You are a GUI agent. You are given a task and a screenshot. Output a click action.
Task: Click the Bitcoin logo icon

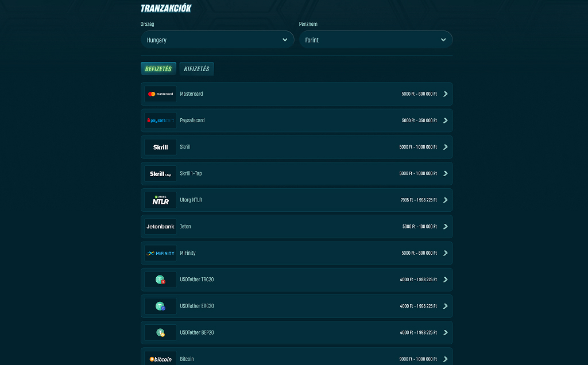coord(161,359)
